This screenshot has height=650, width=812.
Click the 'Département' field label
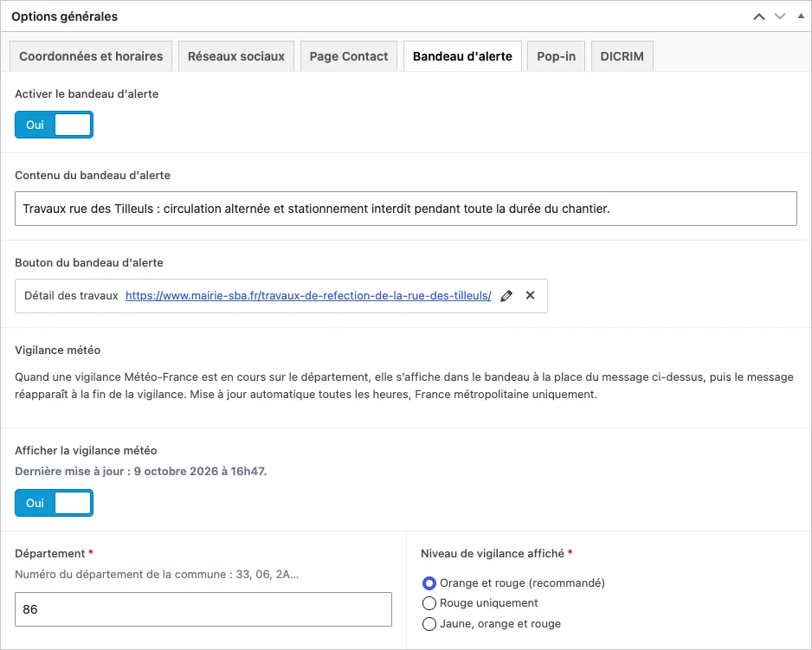tap(49, 554)
